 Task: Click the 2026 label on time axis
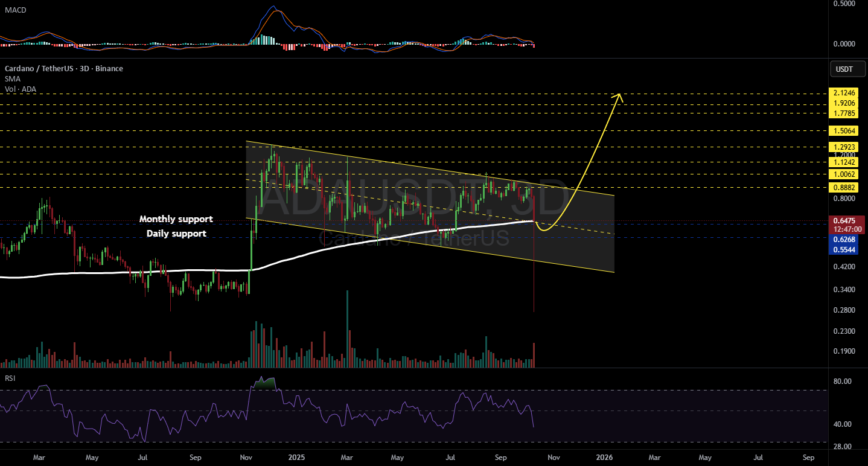603,458
